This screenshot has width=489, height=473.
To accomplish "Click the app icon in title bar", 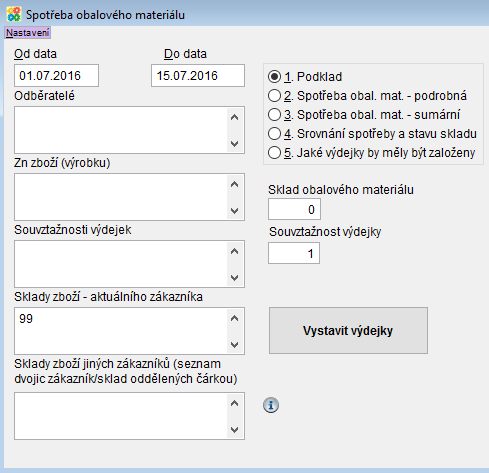I will (14, 14).
